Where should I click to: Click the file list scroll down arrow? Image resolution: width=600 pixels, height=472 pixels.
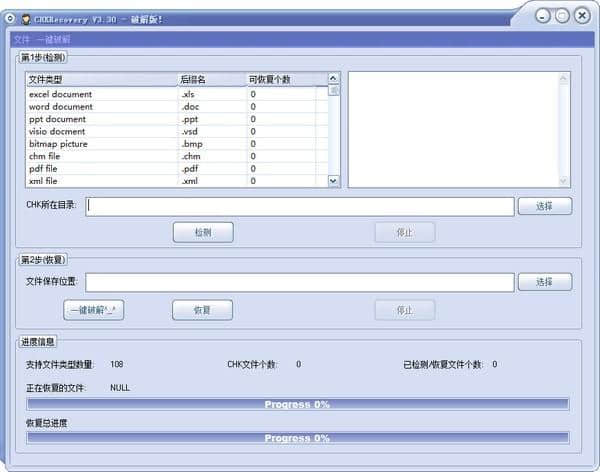pyautogui.click(x=333, y=181)
